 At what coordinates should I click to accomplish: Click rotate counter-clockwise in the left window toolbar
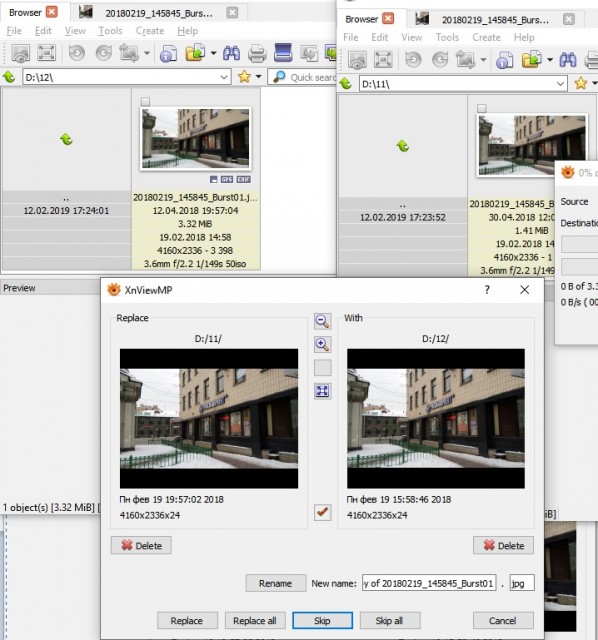pyautogui.click(x=77, y=53)
